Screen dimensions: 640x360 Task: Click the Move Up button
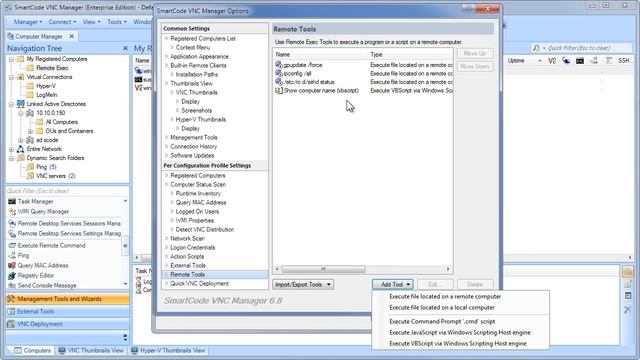pos(475,53)
